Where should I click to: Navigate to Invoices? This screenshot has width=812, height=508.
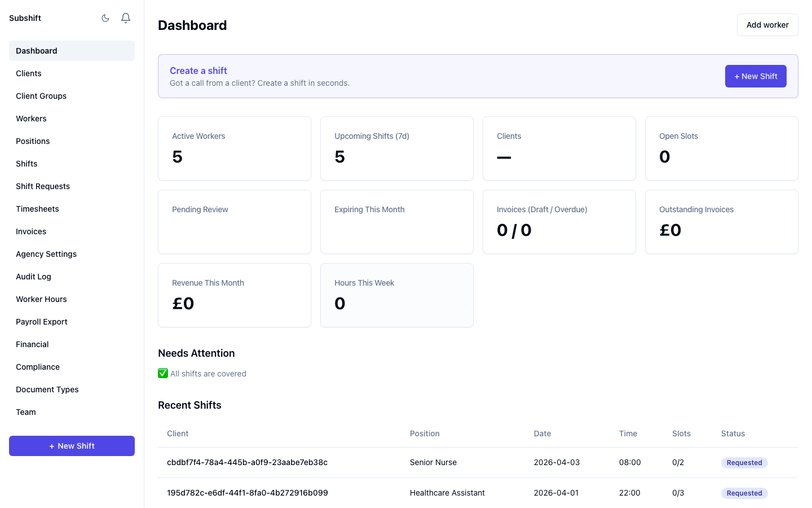(x=31, y=231)
